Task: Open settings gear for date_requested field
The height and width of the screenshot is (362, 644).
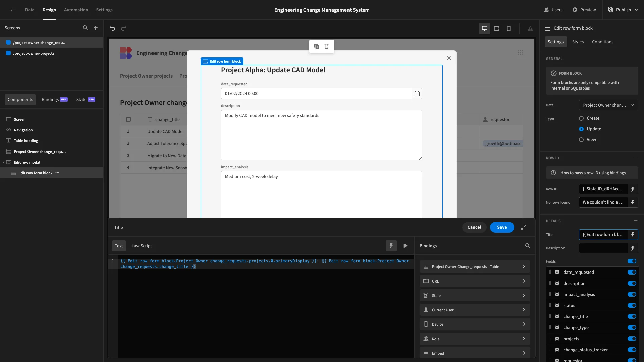Action: click(557, 272)
